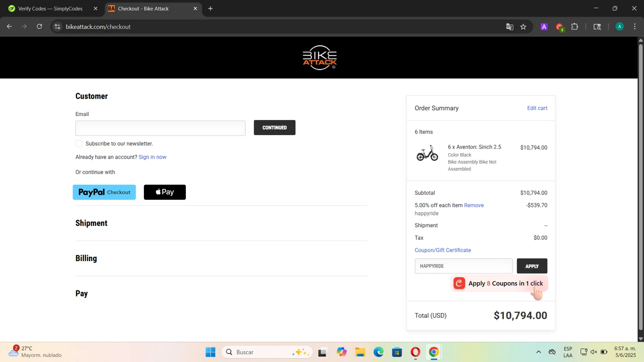This screenshot has width=644, height=362.
Task: Remove the happyride coupon discount
Action: (x=474, y=205)
